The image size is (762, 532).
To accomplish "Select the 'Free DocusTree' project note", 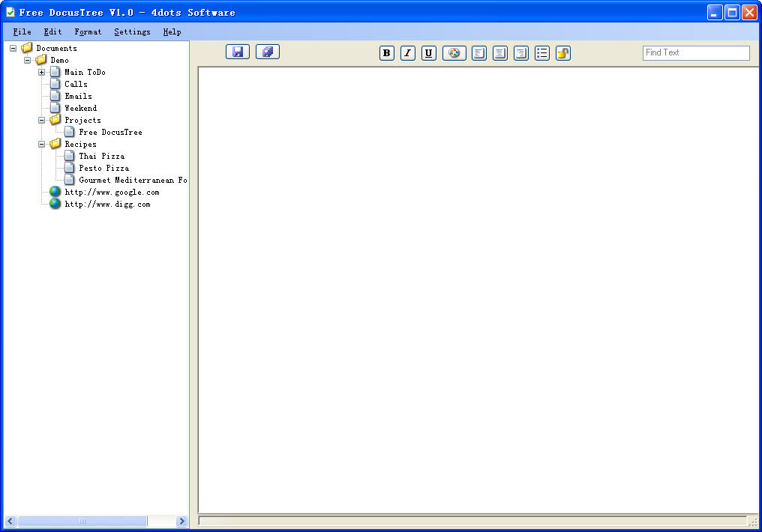I will coord(111,132).
